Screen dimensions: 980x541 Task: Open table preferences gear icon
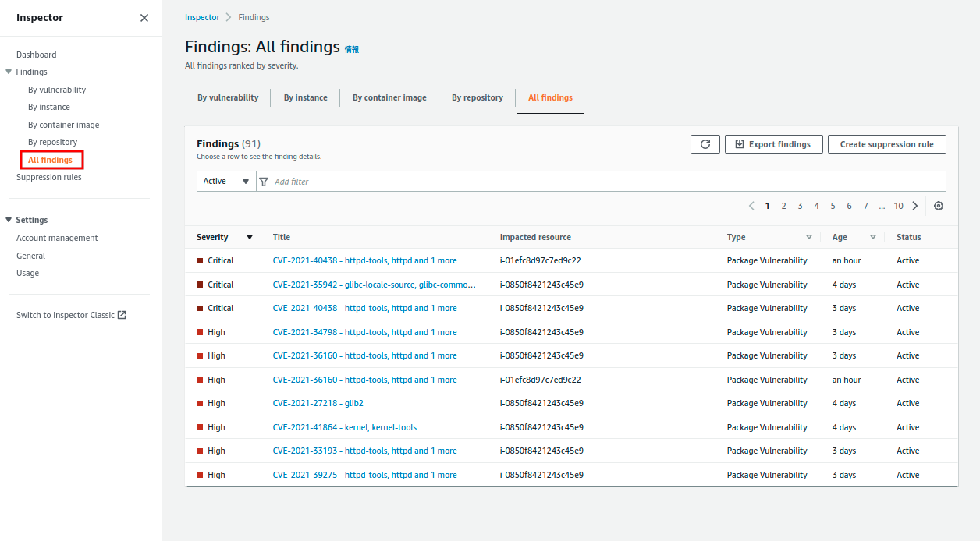pyautogui.click(x=939, y=206)
